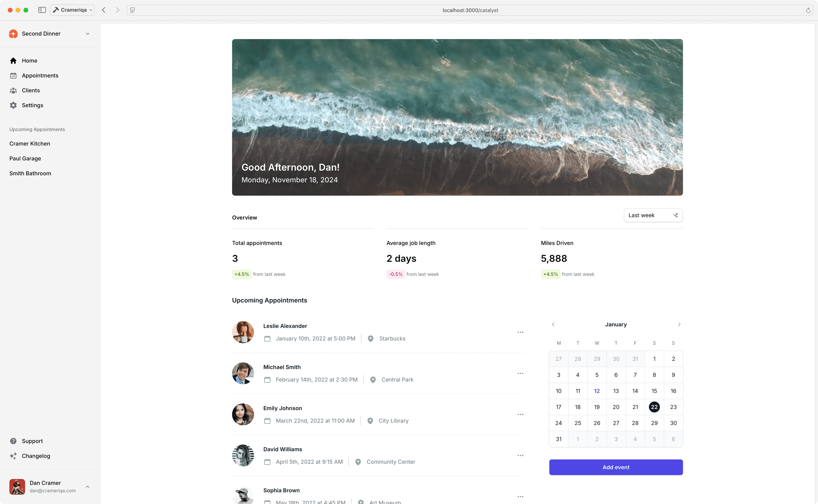Click the Support question mark icon

coord(13,441)
